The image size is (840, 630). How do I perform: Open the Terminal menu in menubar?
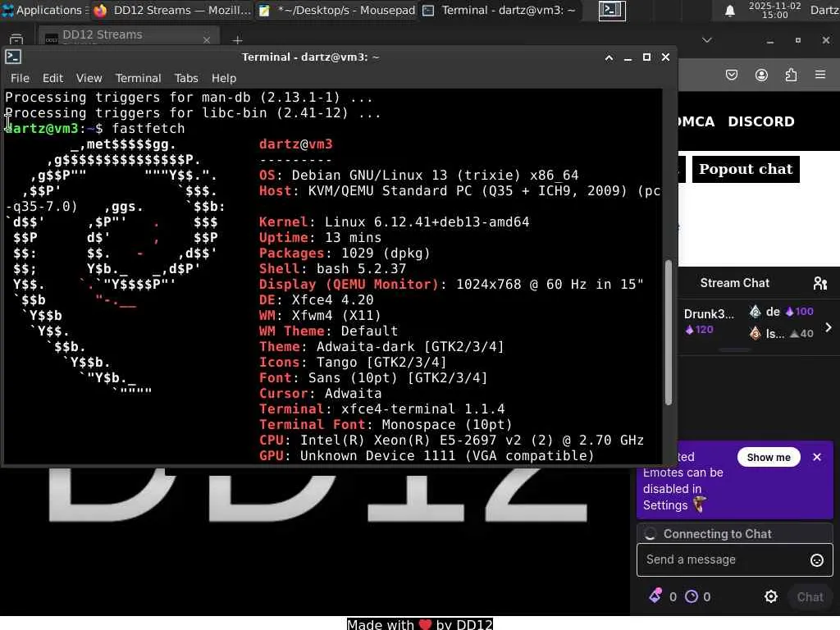click(x=138, y=78)
